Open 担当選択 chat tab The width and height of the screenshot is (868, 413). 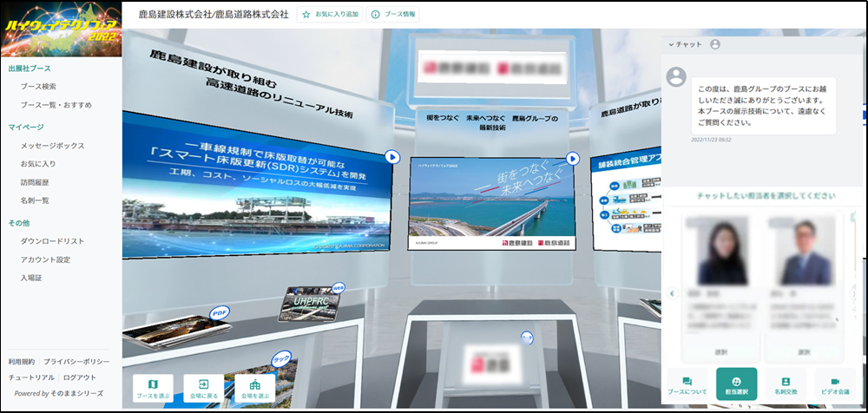click(736, 384)
